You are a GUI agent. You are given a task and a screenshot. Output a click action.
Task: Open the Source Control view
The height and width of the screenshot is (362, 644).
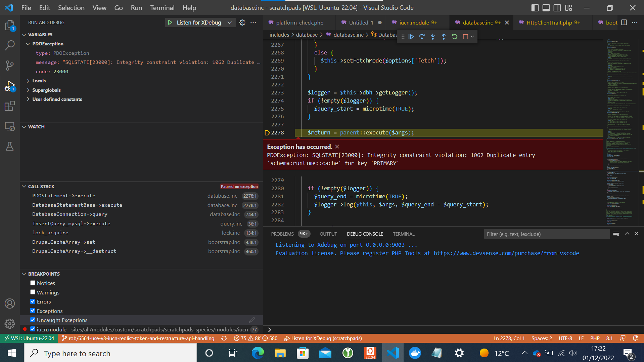click(10, 65)
